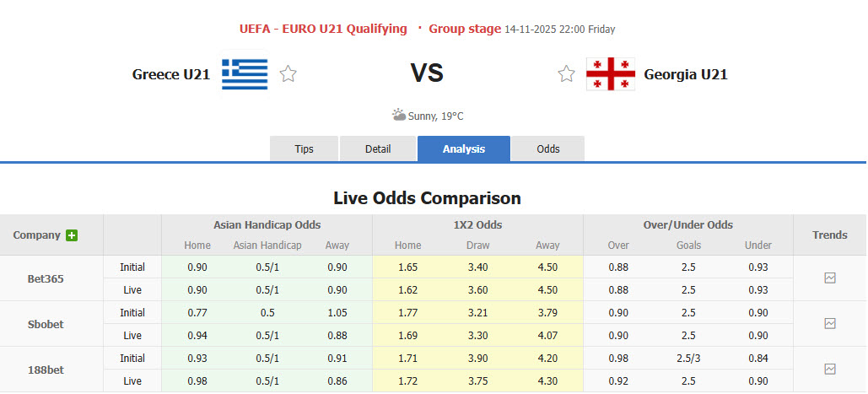The image size is (868, 394).
Task: Switch to the Tips tab
Action: 304,148
